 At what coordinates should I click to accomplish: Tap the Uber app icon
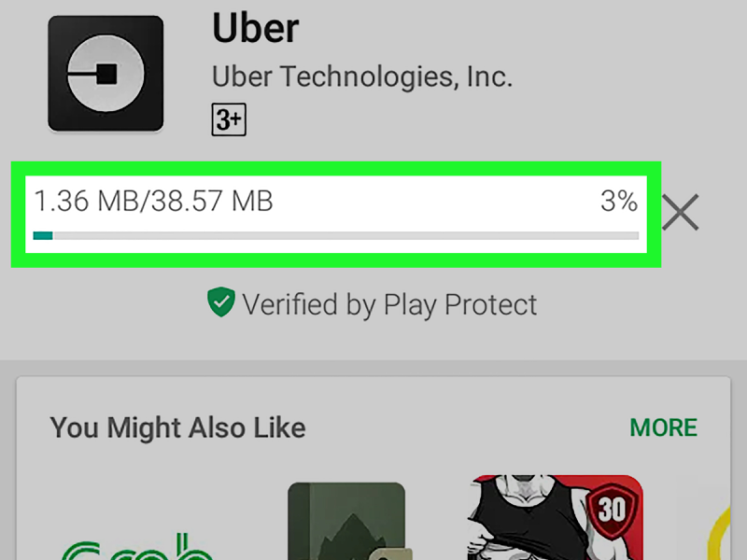(106, 73)
